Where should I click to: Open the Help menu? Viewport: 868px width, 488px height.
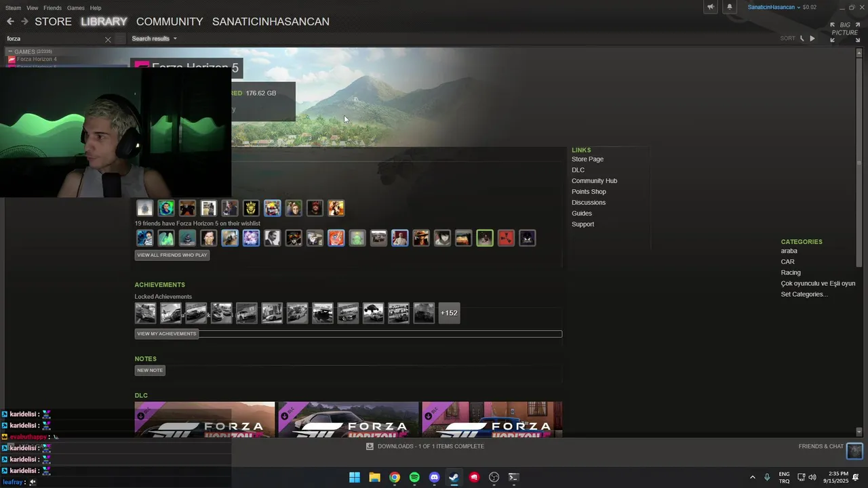pos(96,8)
